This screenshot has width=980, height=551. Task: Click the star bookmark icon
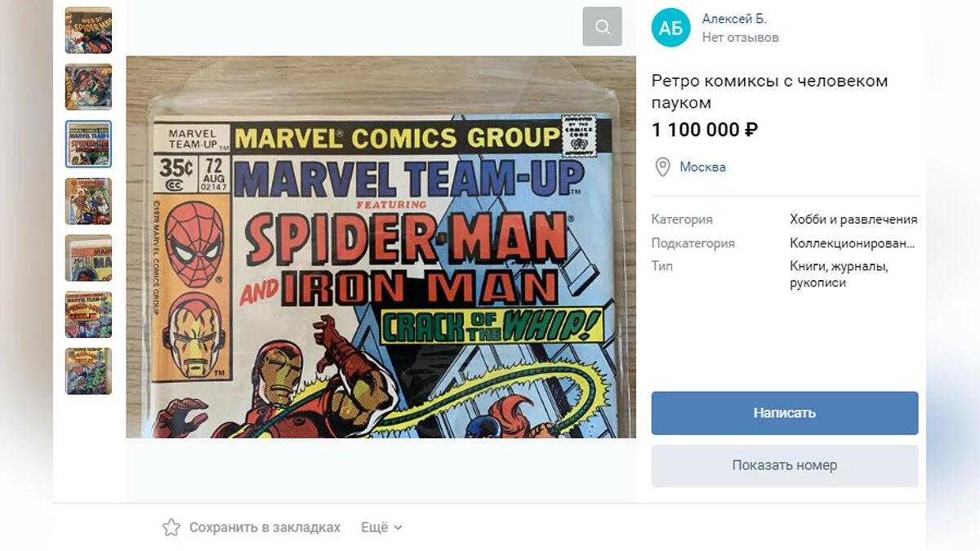click(x=171, y=527)
